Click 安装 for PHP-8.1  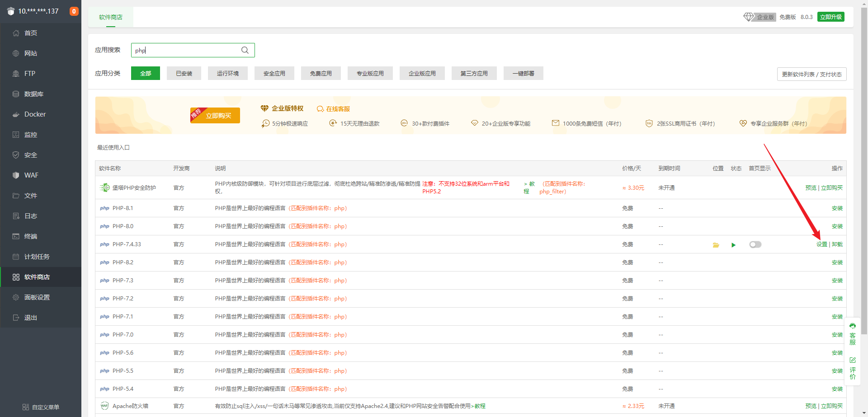(837, 208)
